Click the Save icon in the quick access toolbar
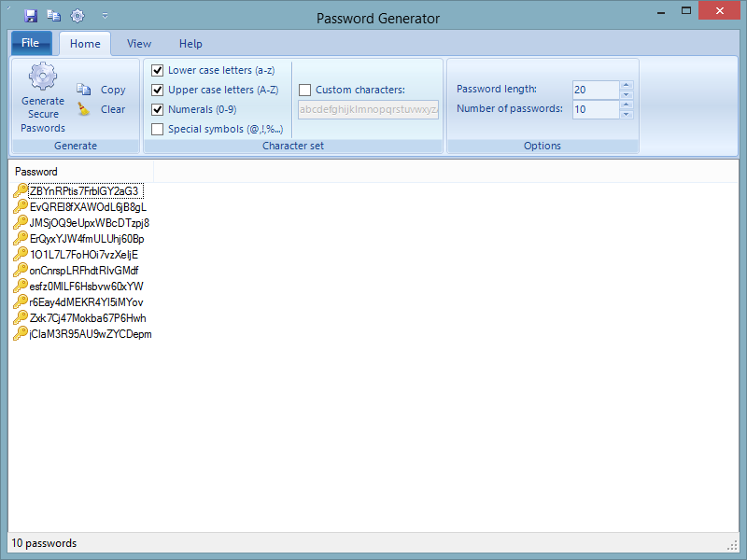This screenshot has height=560, width=747. point(30,15)
